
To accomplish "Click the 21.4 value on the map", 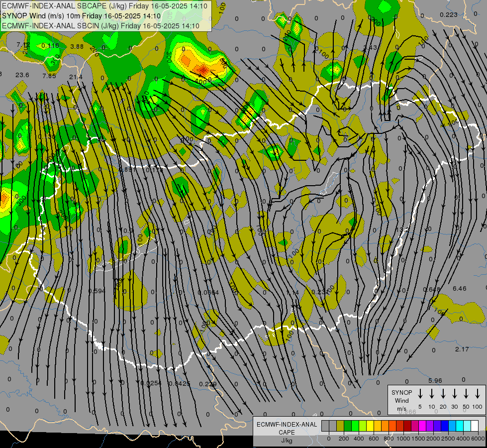I will (x=76, y=77).
